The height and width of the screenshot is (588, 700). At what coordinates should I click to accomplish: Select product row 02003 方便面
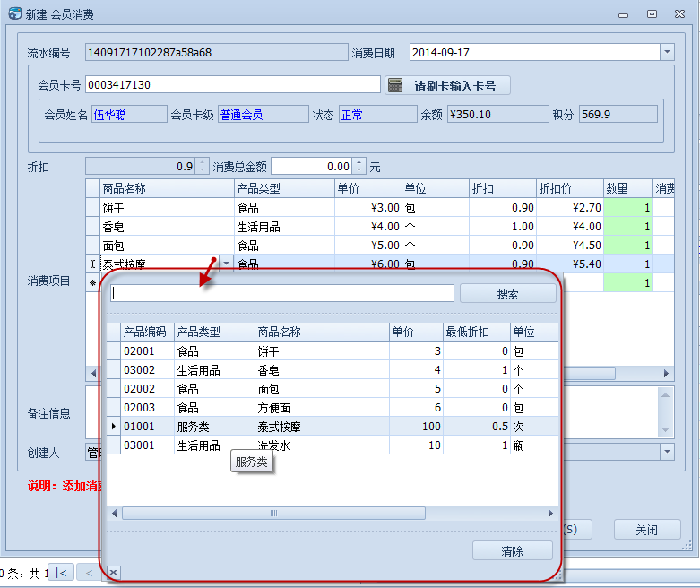(x=333, y=407)
